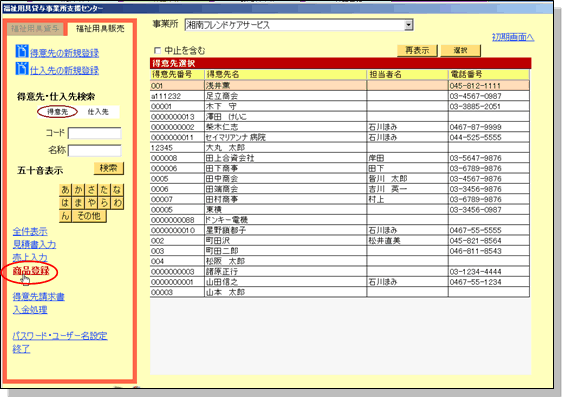Open the 見積書入力 link

pos(34,244)
